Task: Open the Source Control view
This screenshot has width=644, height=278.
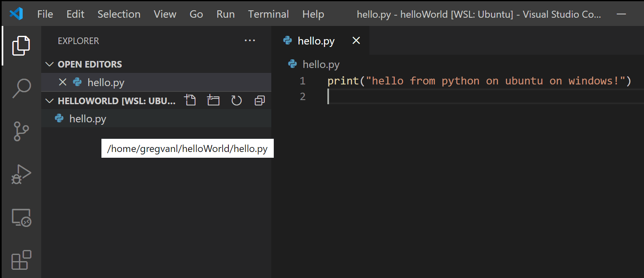Action: 21,131
